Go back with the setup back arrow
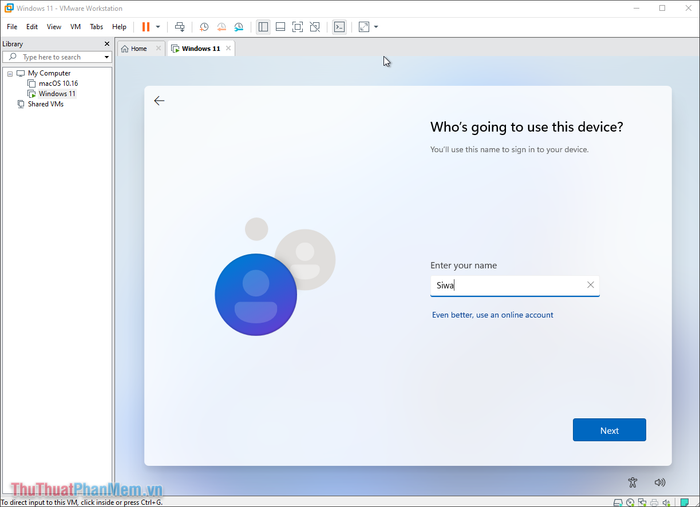Viewport: 700px width, 507px height. coord(159,101)
